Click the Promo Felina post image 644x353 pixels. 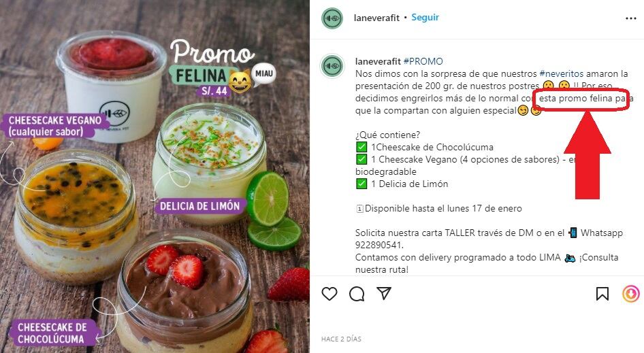pos(155,177)
